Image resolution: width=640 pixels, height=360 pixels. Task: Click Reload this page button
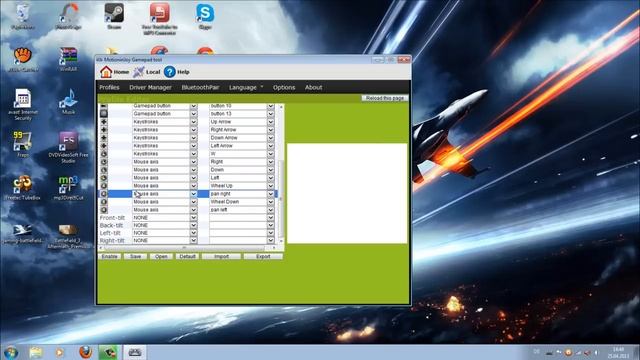pyautogui.click(x=384, y=98)
